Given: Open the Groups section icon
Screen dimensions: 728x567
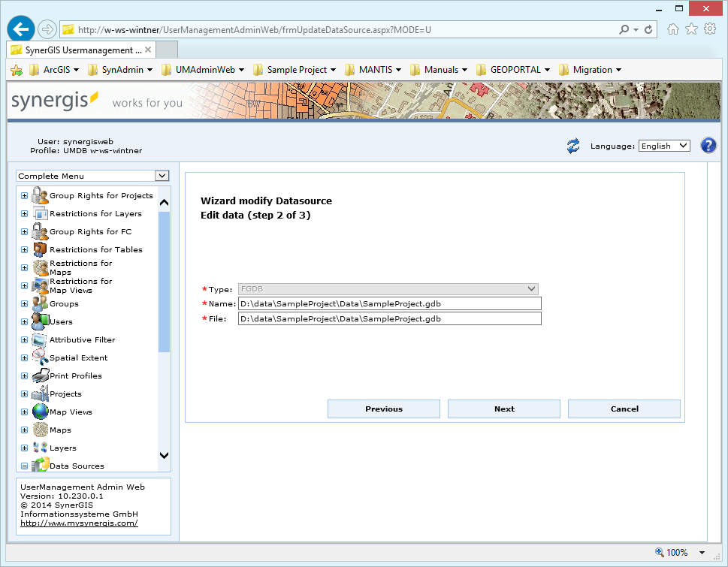Looking at the screenshot, I should [x=41, y=303].
